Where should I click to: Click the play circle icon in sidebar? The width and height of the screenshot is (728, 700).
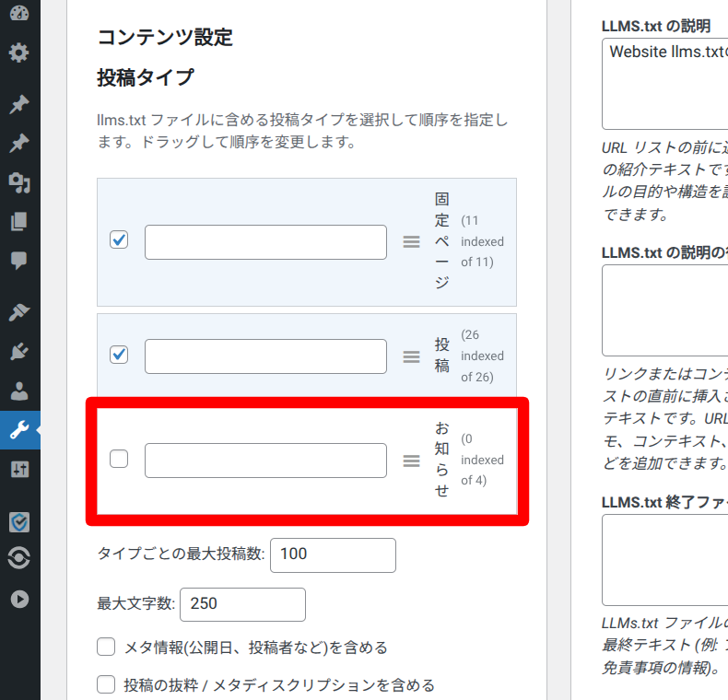(19, 599)
